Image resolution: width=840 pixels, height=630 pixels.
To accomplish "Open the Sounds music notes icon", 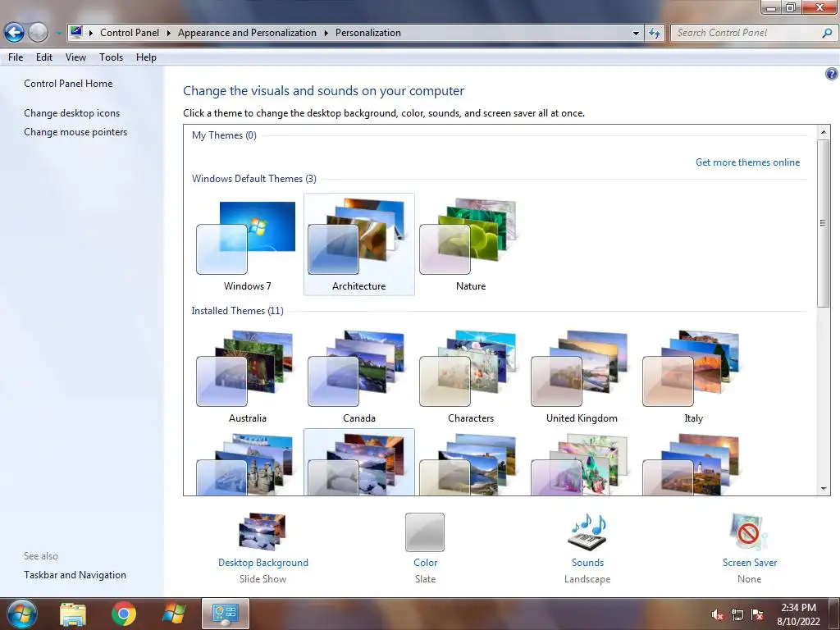I will click(x=587, y=532).
